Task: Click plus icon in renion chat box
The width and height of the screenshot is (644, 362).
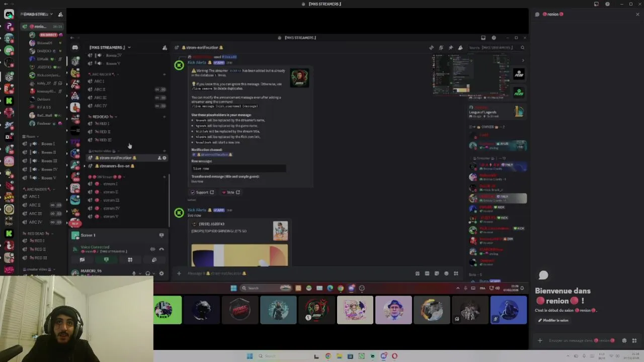Action: [540, 340]
